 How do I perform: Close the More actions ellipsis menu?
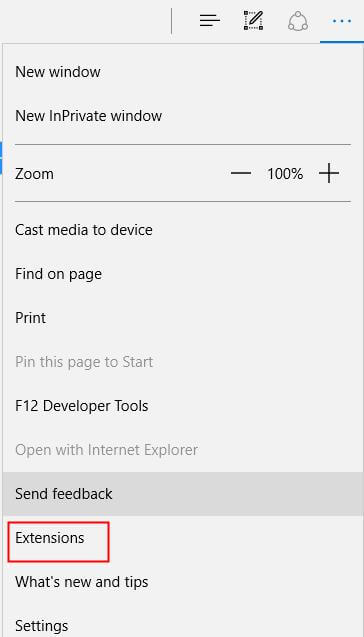(342, 20)
